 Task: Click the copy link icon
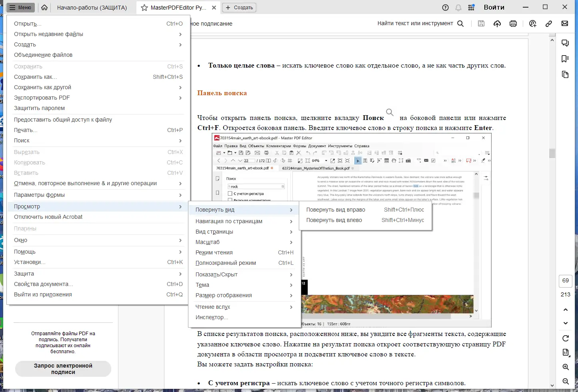pos(548,24)
